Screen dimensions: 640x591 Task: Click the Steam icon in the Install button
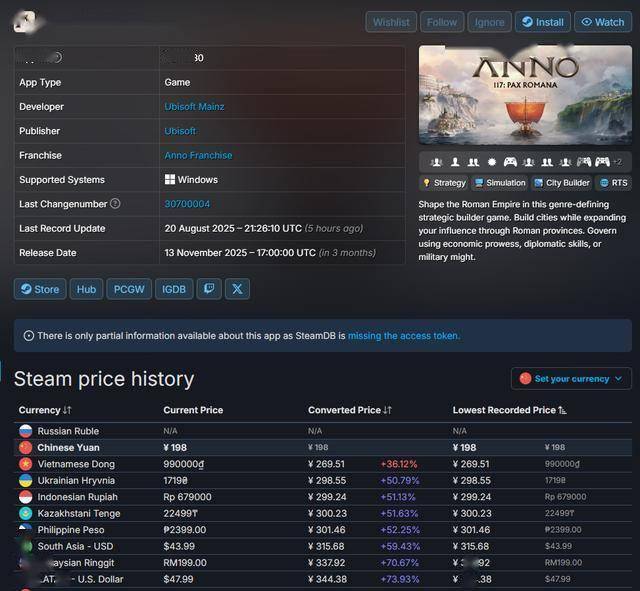(x=527, y=22)
